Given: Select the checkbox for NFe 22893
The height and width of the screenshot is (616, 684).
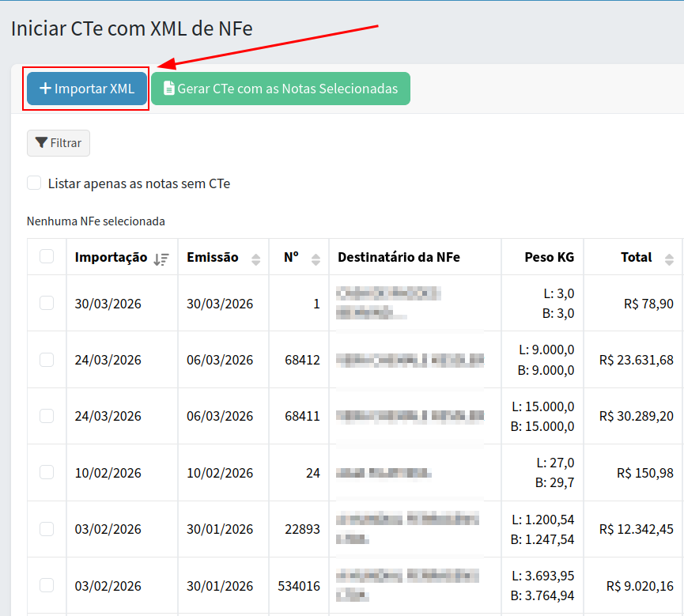Looking at the screenshot, I should [x=47, y=529].
